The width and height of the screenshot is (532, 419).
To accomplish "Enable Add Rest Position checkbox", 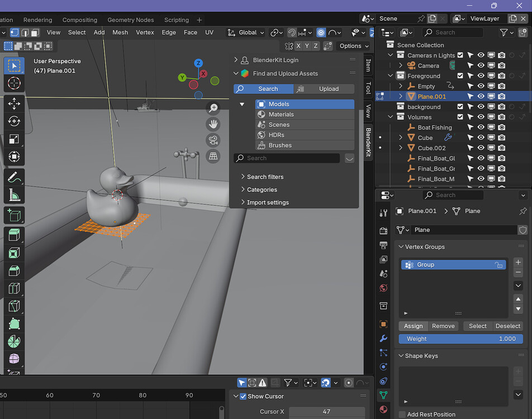I will pyautogui.click(x=402, y=414).
